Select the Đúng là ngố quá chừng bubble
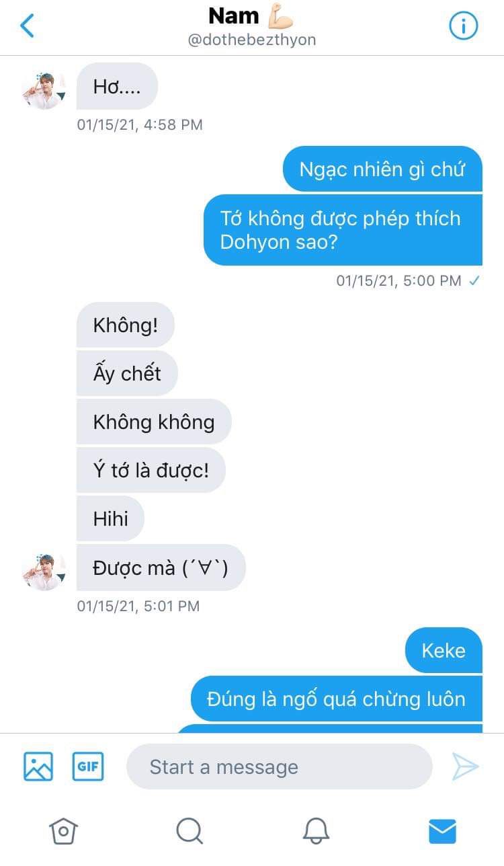504x866 pixels. point(337,699)
